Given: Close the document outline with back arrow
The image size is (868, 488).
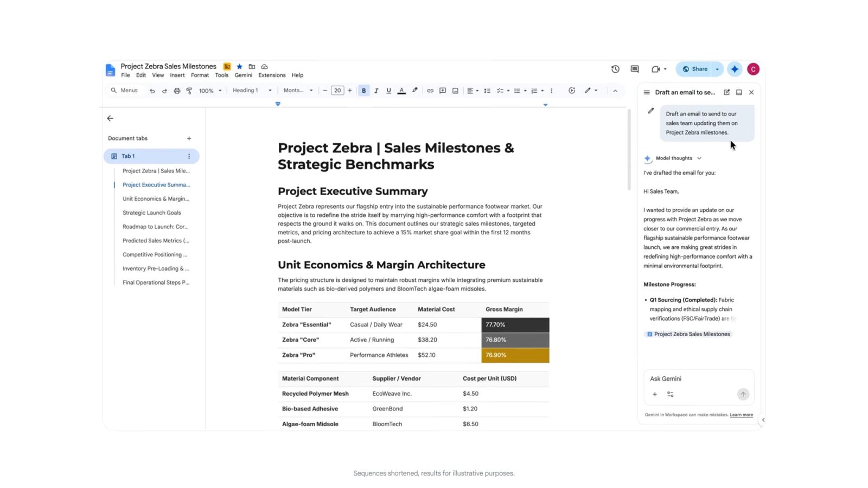Looking at the screenshot, I should [110, 118].
